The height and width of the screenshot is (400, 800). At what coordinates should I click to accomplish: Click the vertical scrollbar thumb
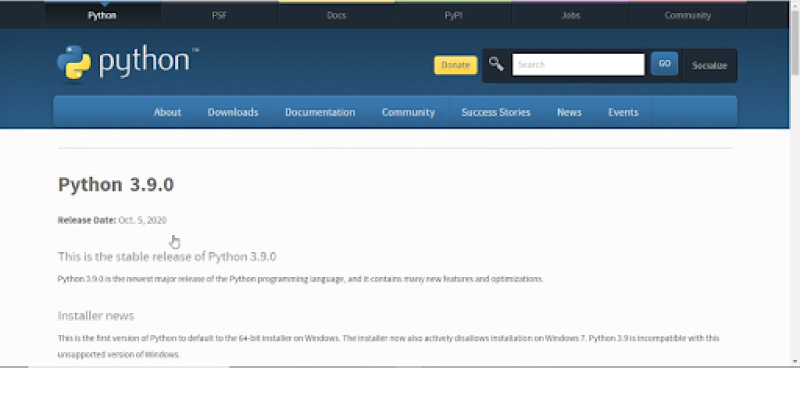click(794, 43)
